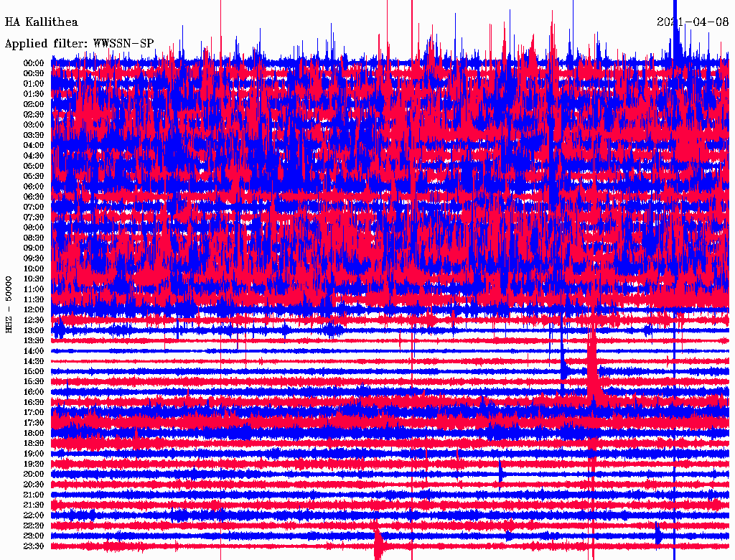
Task: Select the 23:00 time label
Action: tap(34, 536)
